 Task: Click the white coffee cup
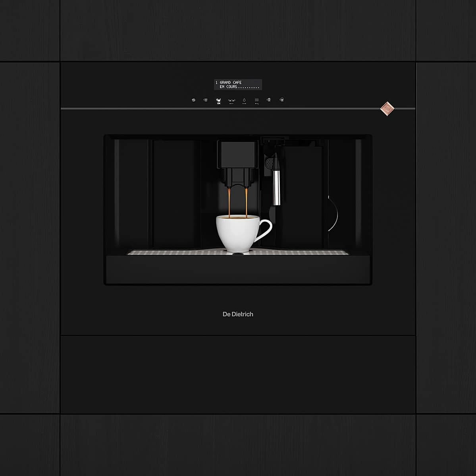238,233
